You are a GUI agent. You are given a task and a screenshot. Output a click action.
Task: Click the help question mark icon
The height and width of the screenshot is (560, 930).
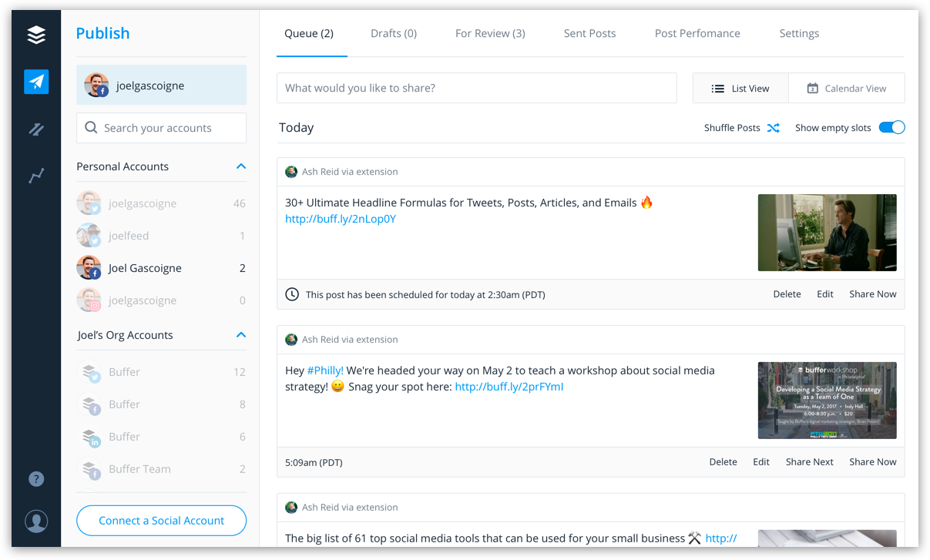tap(35, 479)
